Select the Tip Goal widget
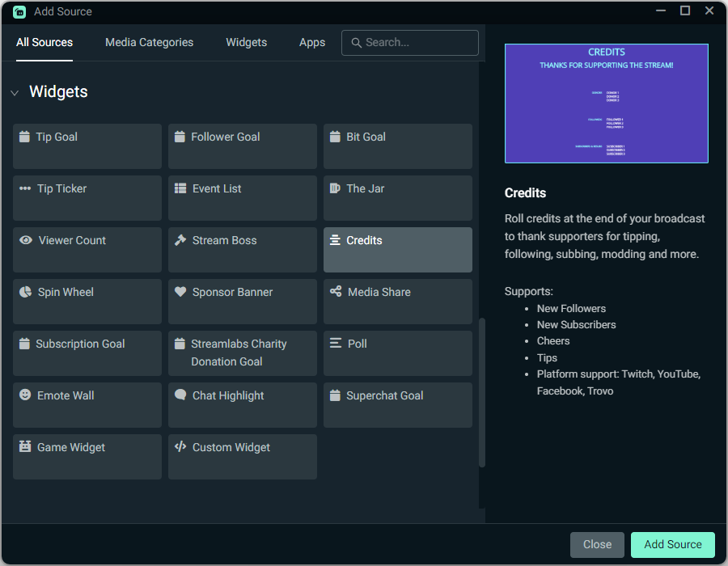The width and height of the screenshot is (728, 566). click(x=87, y=146)
